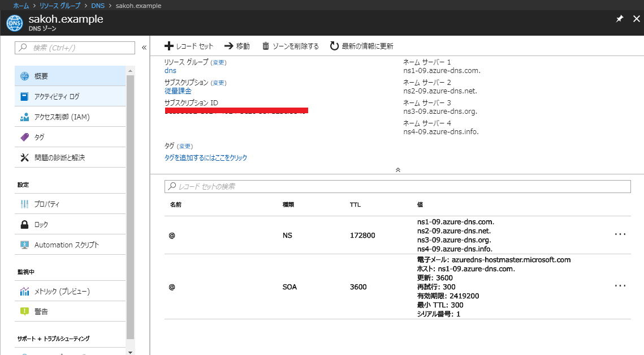Click the padlock lock icon
The image size is (644, 355).
pyautogui.click(x=25, y=224)
